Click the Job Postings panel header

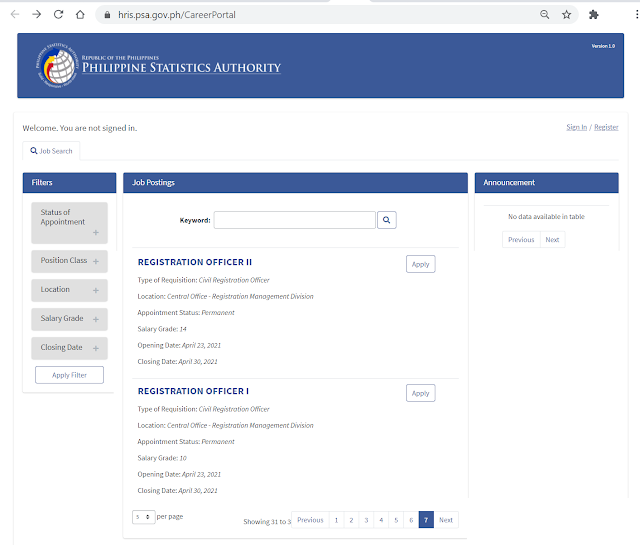(296, 182)
